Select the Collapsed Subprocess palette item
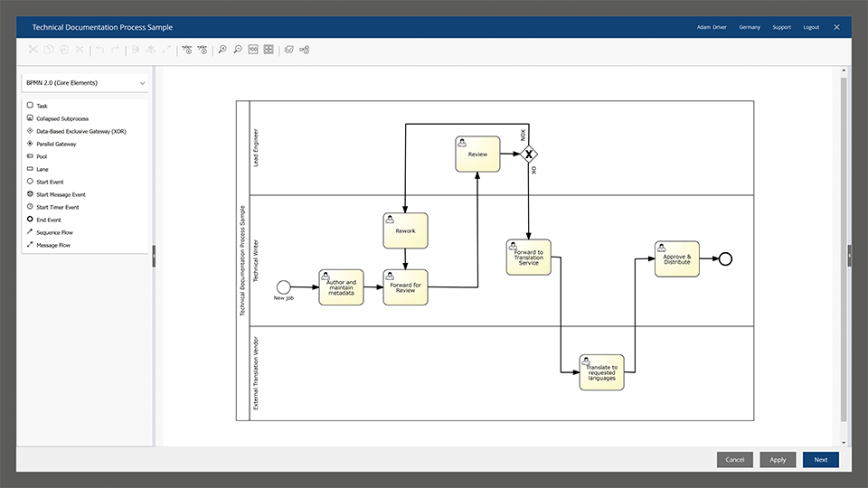Viewport: 868px width, 488px height. (61, 118)
